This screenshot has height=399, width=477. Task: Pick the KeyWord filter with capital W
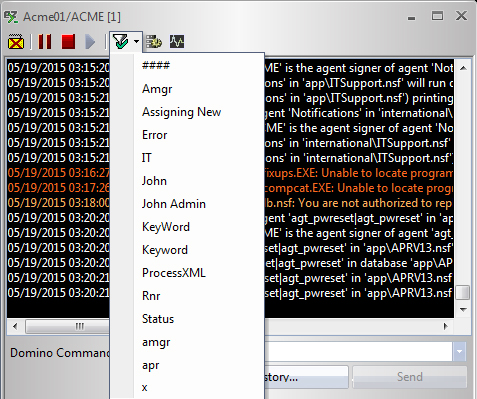(166, 227)
